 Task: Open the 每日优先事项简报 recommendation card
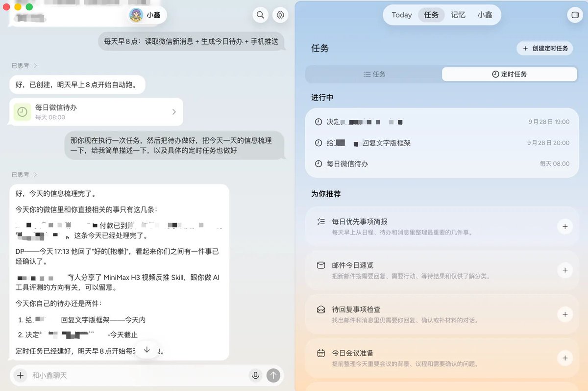(442, 226)
